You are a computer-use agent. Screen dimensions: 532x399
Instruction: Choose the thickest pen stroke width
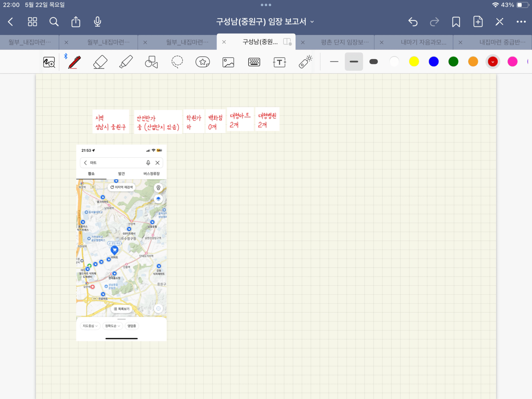tap(373, 62)
